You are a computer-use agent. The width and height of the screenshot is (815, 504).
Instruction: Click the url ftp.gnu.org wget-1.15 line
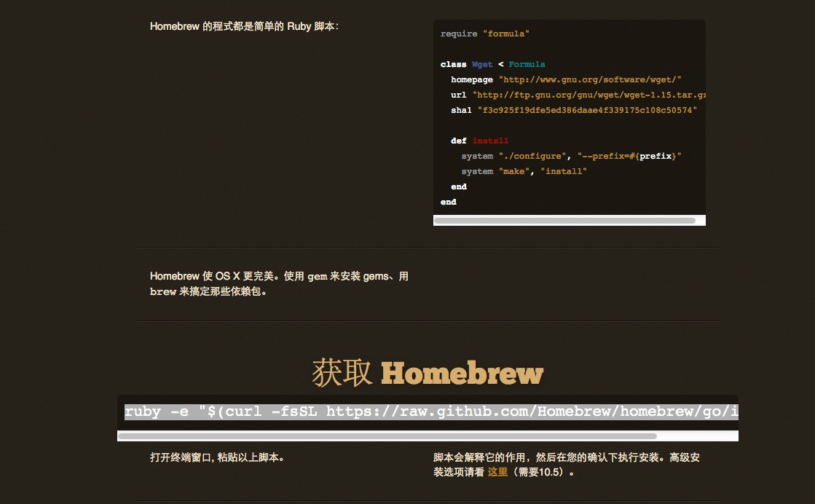click(x=578, y=95)
